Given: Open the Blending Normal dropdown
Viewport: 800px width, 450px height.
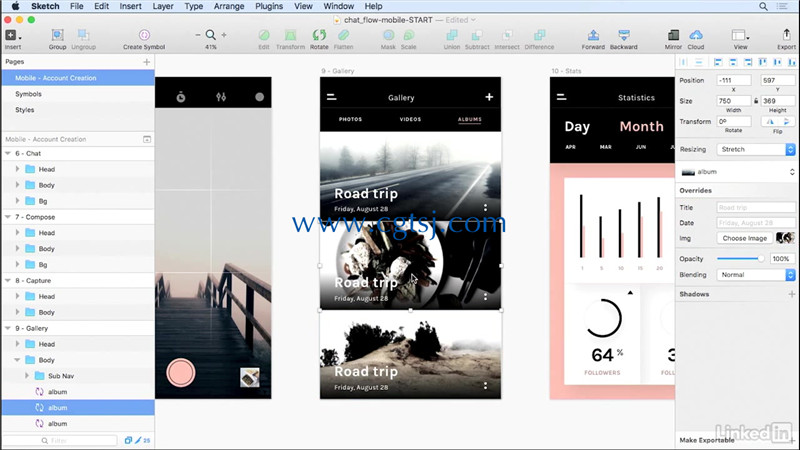Looking at the screenshot, I should point(756,275).
